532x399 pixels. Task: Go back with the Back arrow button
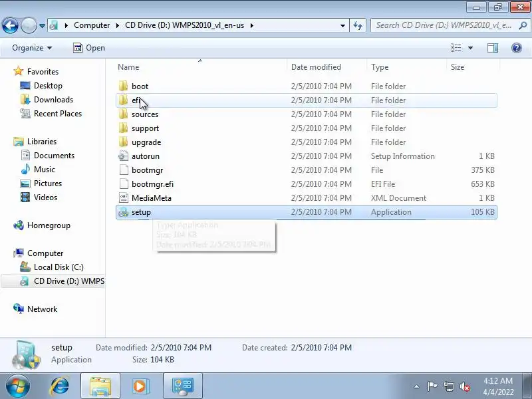click(x=10, y=25)
